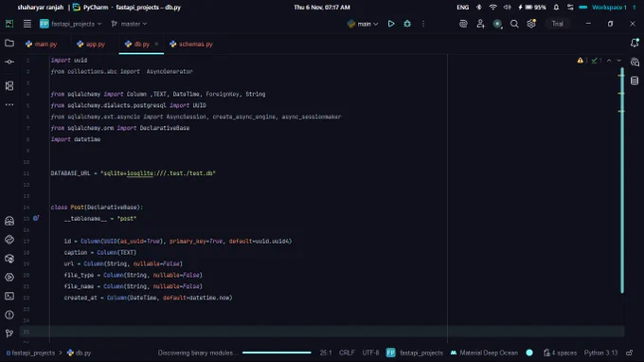Open the Notifications bell in PyCharm
The height and width of the screenshot is (362, 644).
point(635,43)
